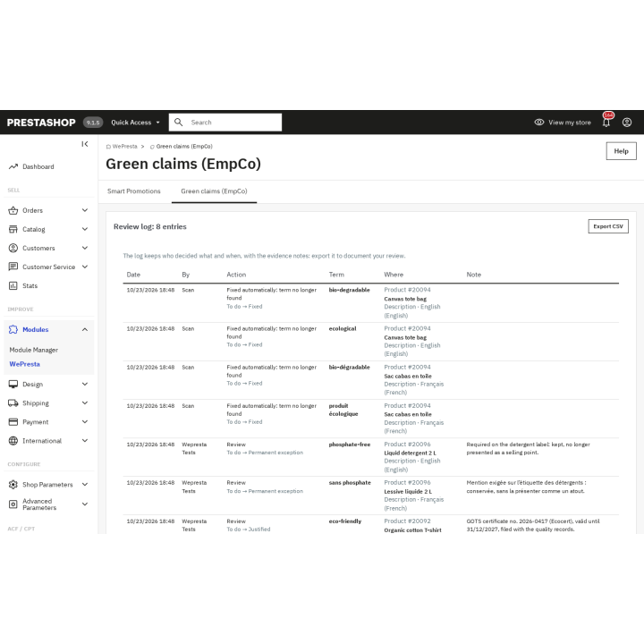Click the Dashboard trend icon
The height and width of the screenshot is (644, 644).
click(13, 166)
